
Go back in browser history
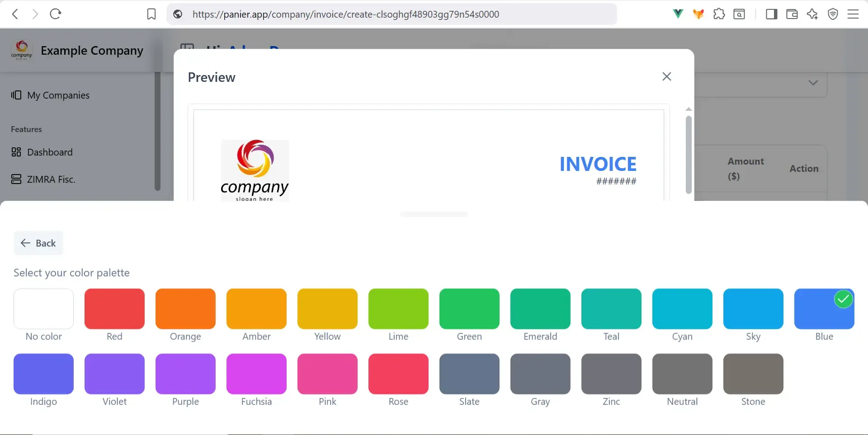15,14
